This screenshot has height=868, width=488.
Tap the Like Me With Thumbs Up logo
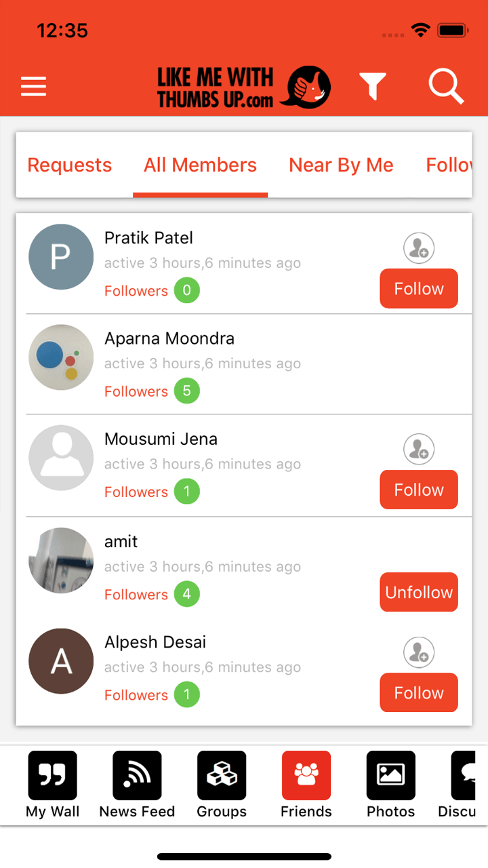pos(244,87)
